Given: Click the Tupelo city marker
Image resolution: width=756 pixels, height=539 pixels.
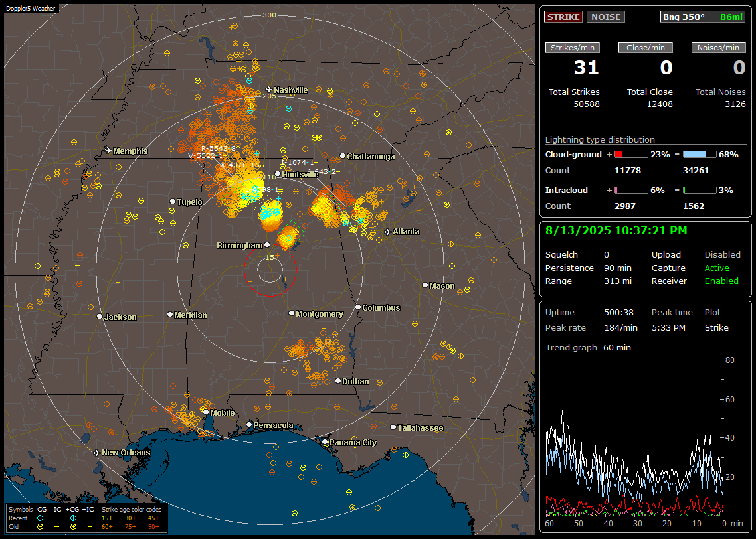Looking at the screenshot, I should point(173,201).
